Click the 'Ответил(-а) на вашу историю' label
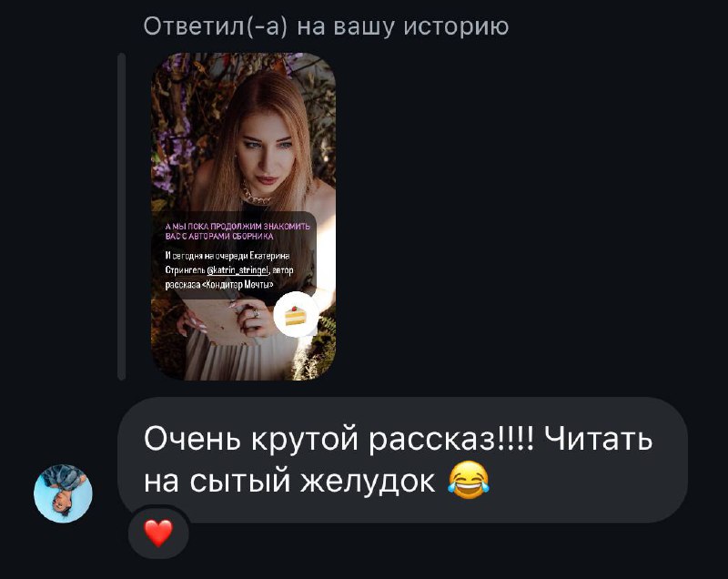 [326, 26]
